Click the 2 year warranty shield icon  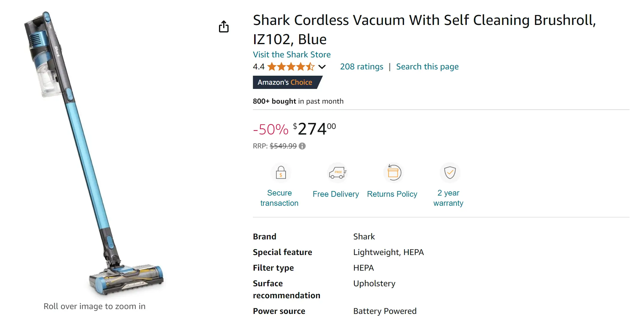[x=450, y=173]
